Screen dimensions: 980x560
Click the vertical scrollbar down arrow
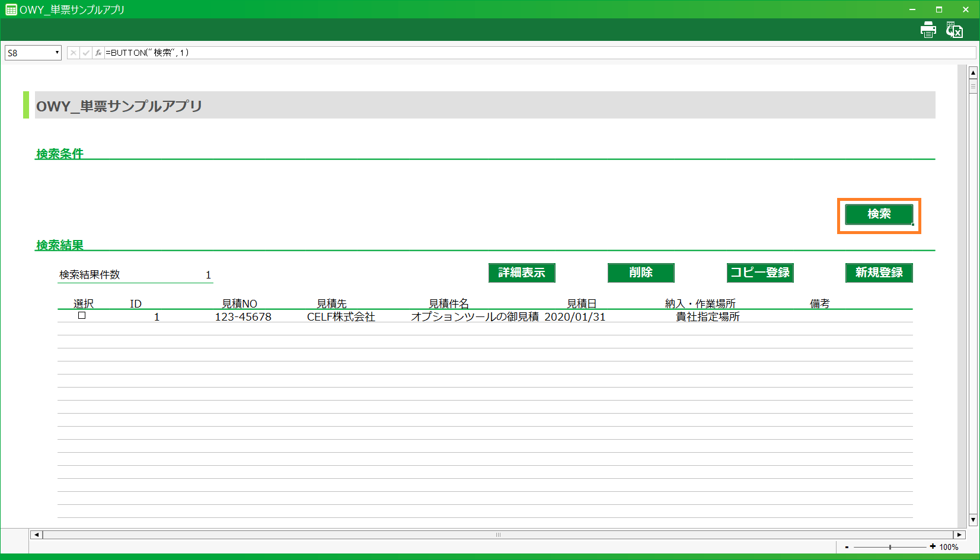973,520
